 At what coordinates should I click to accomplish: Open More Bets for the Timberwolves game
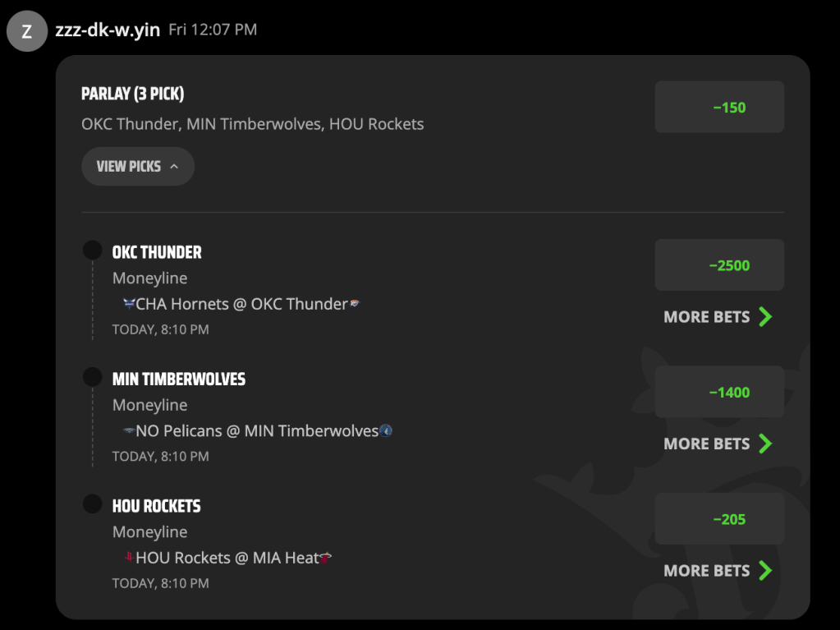point(718,444)
